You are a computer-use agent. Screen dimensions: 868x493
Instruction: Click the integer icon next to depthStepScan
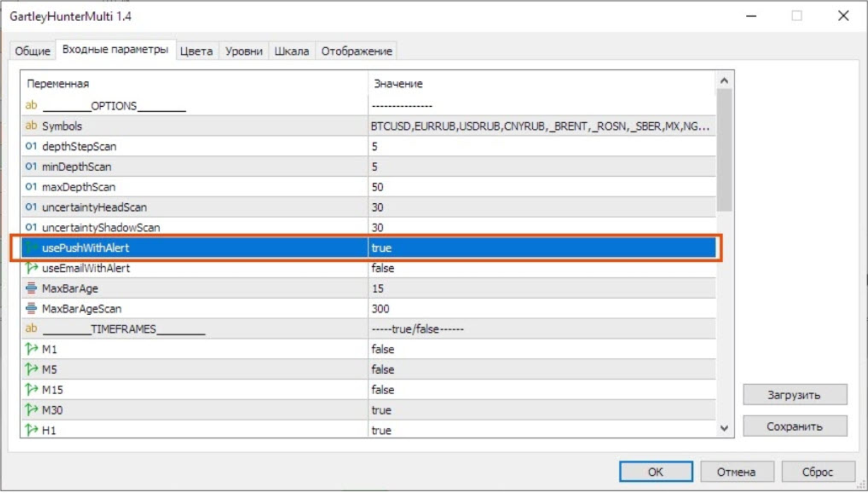click(31, 146)
